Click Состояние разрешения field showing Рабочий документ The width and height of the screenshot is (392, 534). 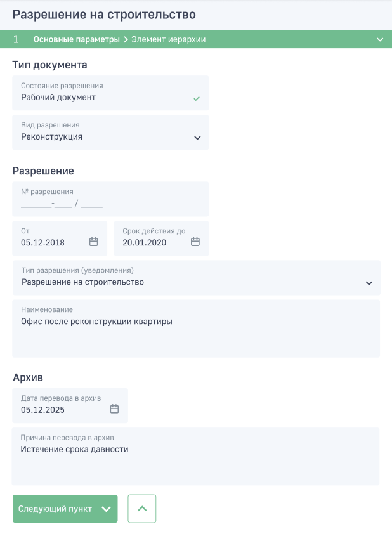pyautogui.click(x=110, y=93)
